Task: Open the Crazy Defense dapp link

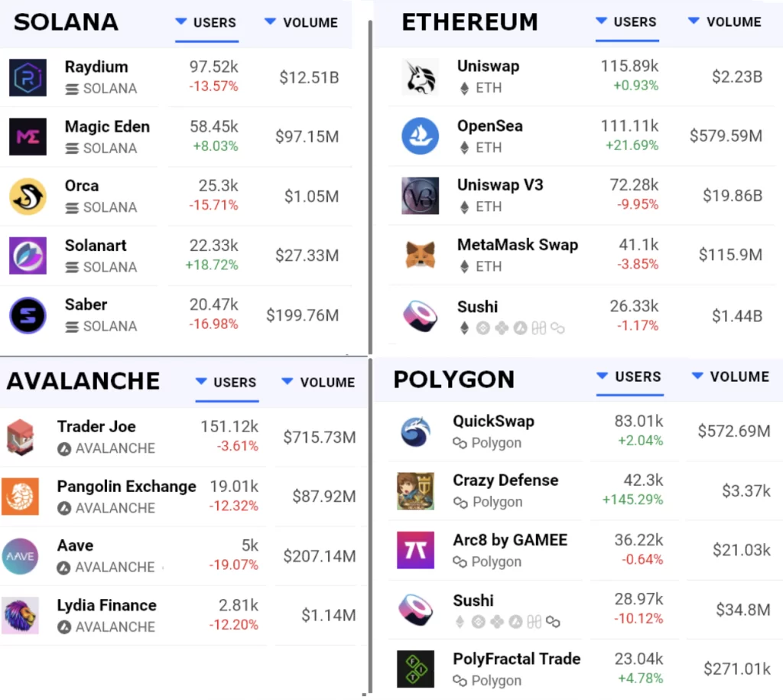Action: click(505, 480)
